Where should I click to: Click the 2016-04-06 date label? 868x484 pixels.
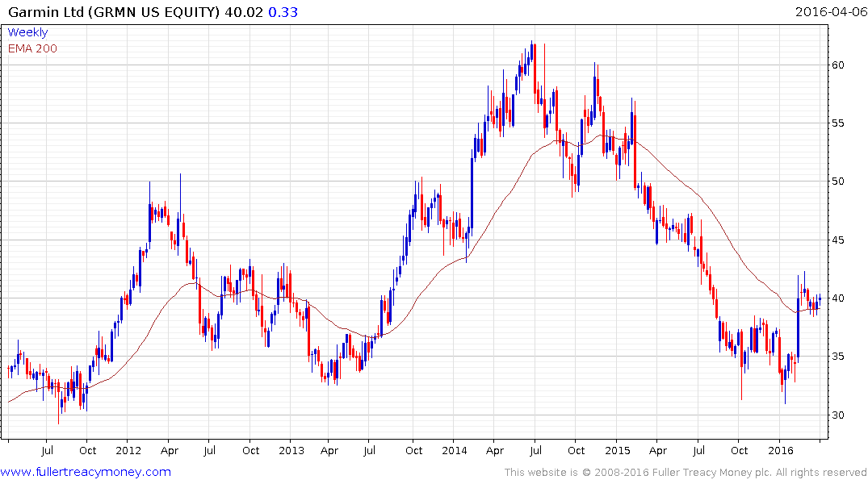829,11
